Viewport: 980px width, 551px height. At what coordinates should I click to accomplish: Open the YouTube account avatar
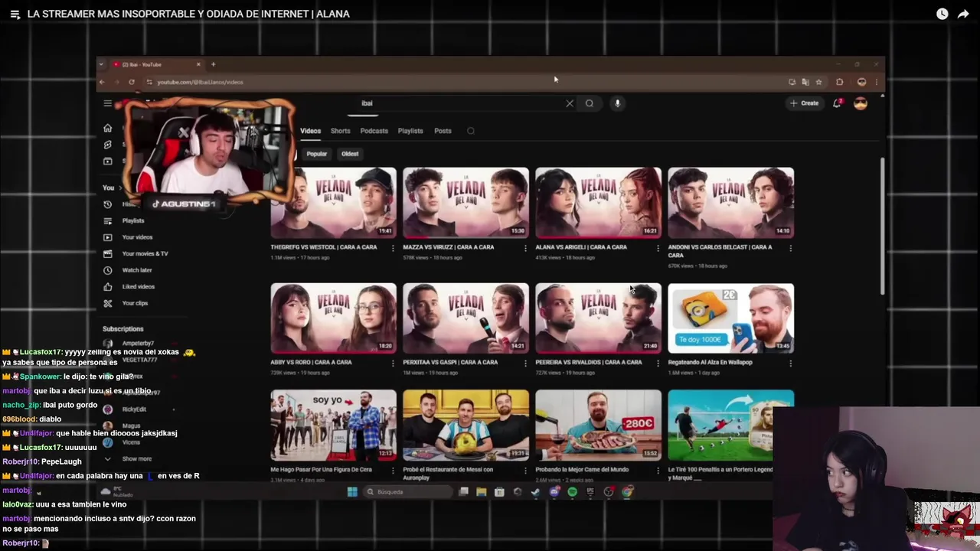861,103
